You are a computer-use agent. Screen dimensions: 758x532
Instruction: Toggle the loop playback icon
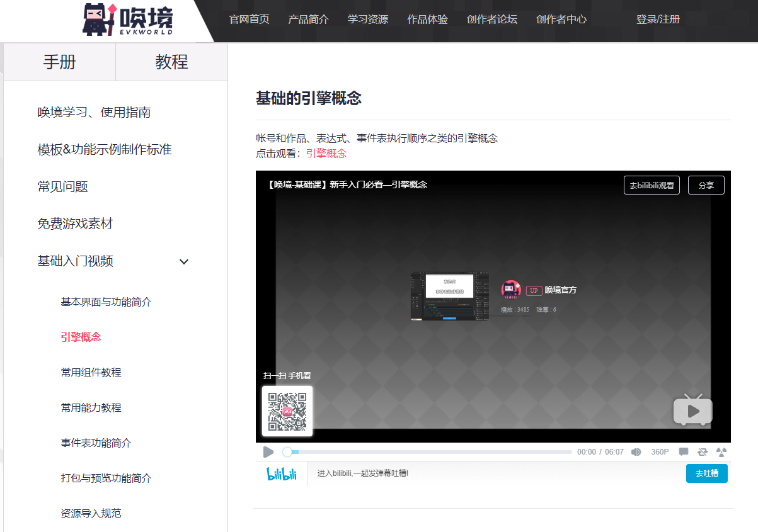pyautogui.click(x=703, y=452)
